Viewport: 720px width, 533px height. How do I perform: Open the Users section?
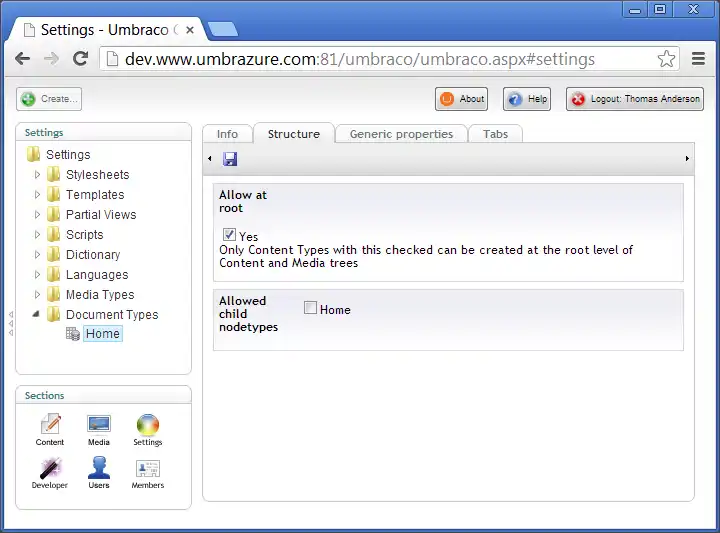[99, 473]
